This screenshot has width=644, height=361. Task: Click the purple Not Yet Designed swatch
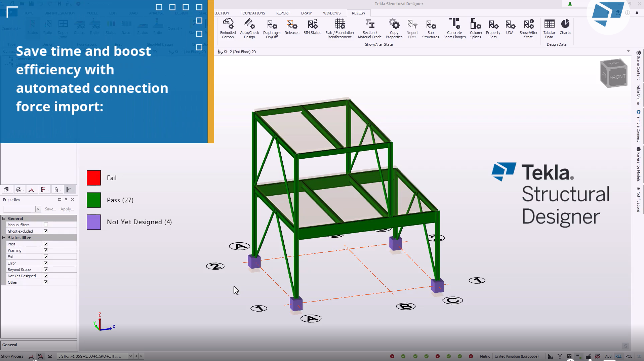[x=94, y=222]
